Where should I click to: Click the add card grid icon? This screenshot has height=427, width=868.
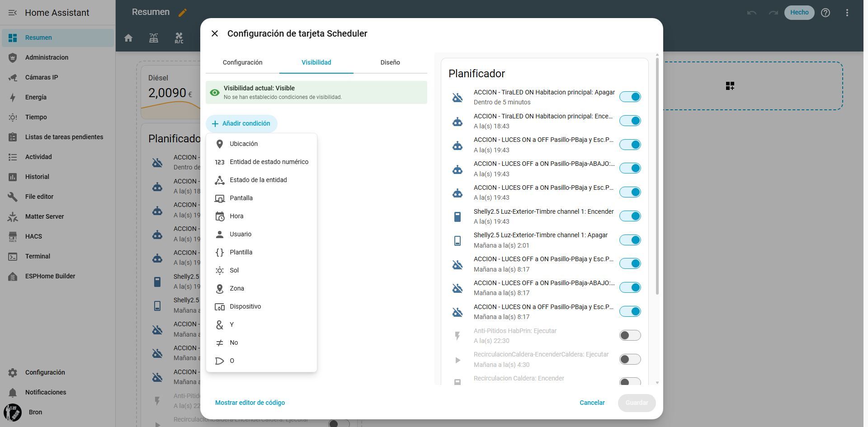[730, 86]
